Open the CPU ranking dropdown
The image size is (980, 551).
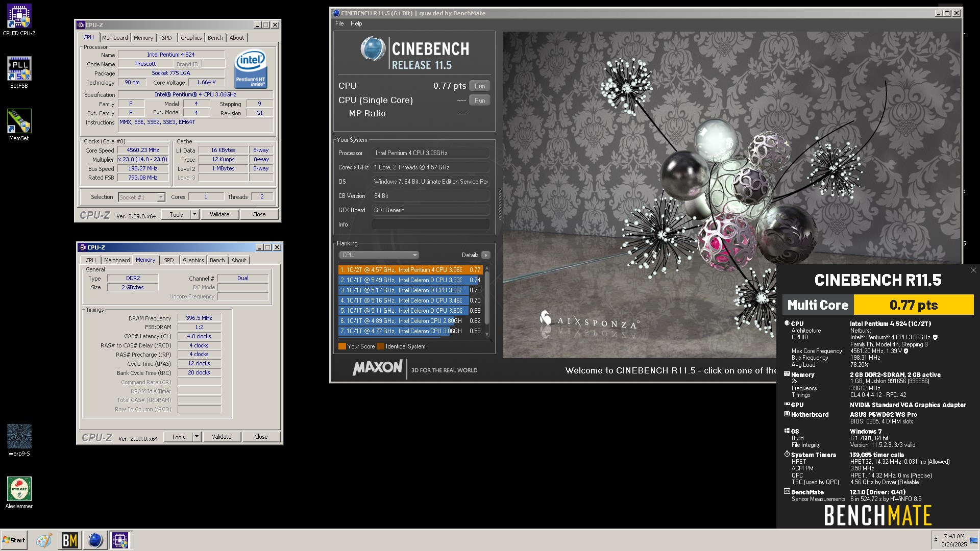coord(379,255)
